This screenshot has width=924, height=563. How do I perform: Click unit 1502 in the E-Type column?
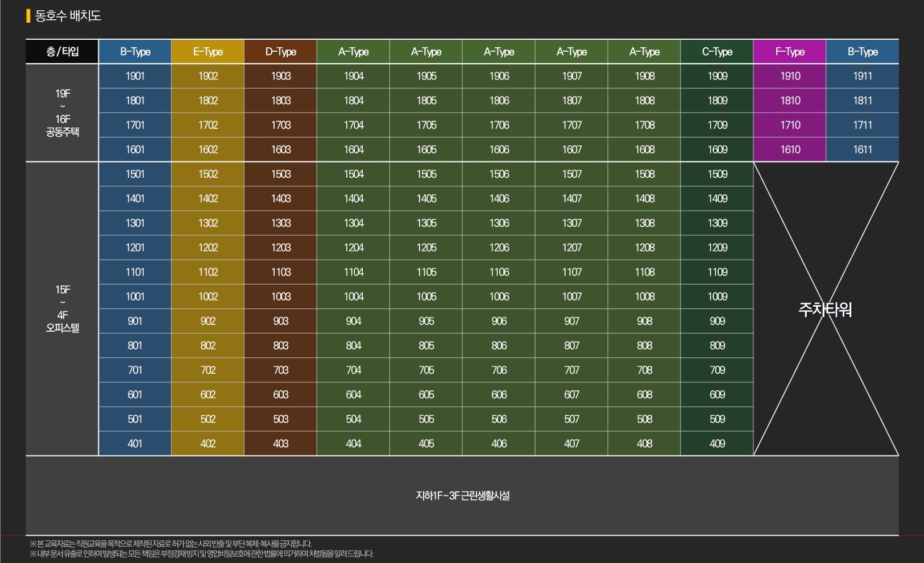coord(208,174)
